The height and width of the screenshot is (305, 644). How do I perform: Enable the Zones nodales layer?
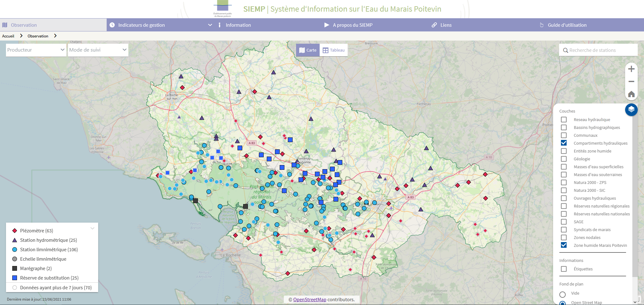point(564,237)
